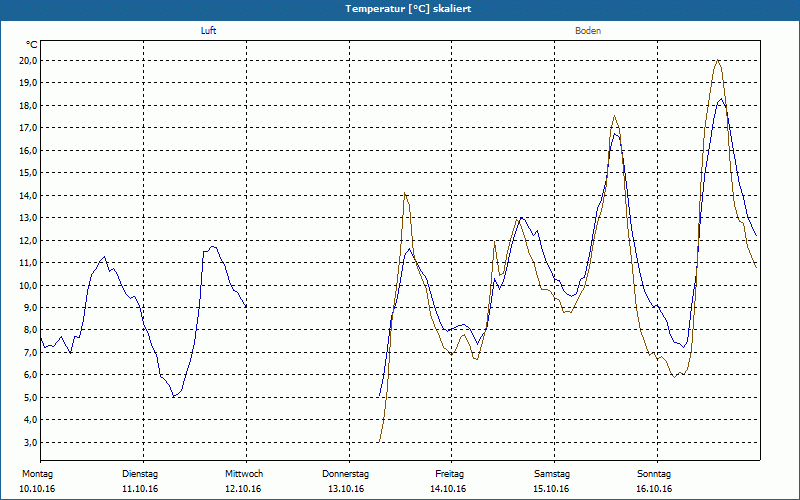Viewport: 800px width, 500px height.
Task: Click the 15,0 y-axis value
Action: (28, 172)
